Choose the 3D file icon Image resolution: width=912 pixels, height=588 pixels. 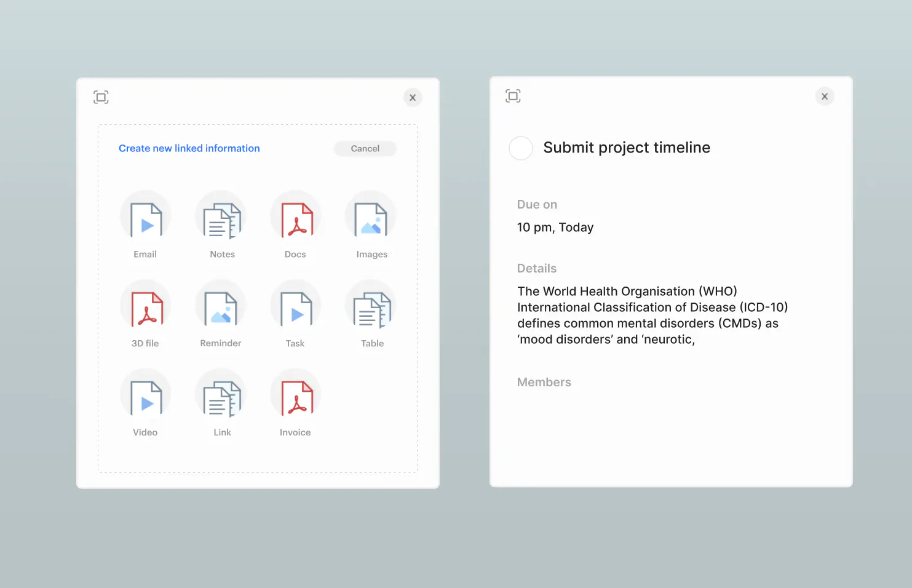point(146,305)
